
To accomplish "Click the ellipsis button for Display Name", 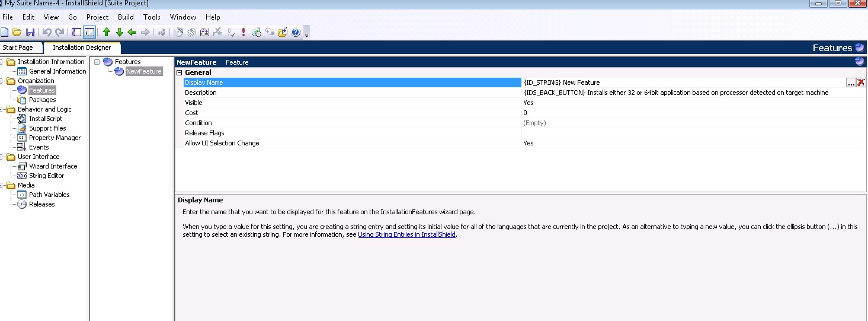I will pyautogui.click(x=851, y=83).
